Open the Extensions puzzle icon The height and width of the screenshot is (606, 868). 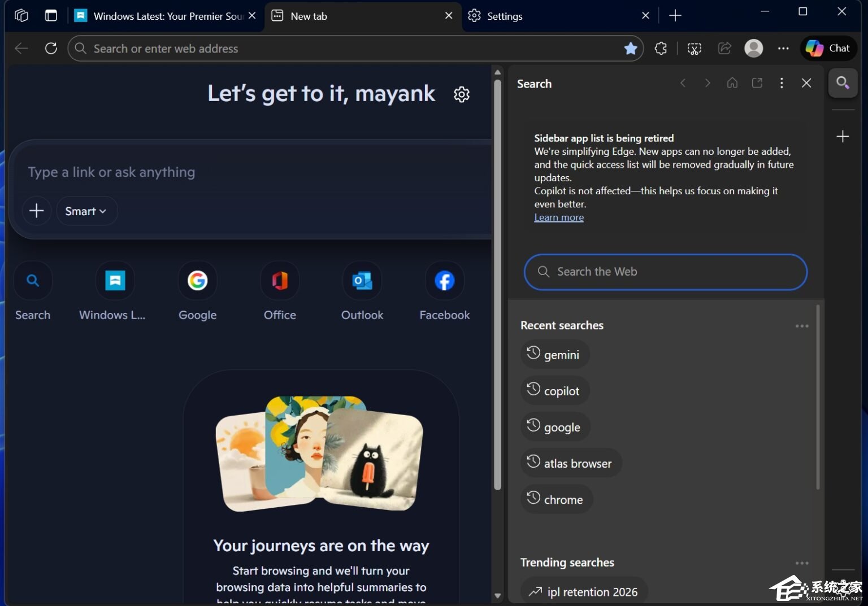(x=661, y=49)
